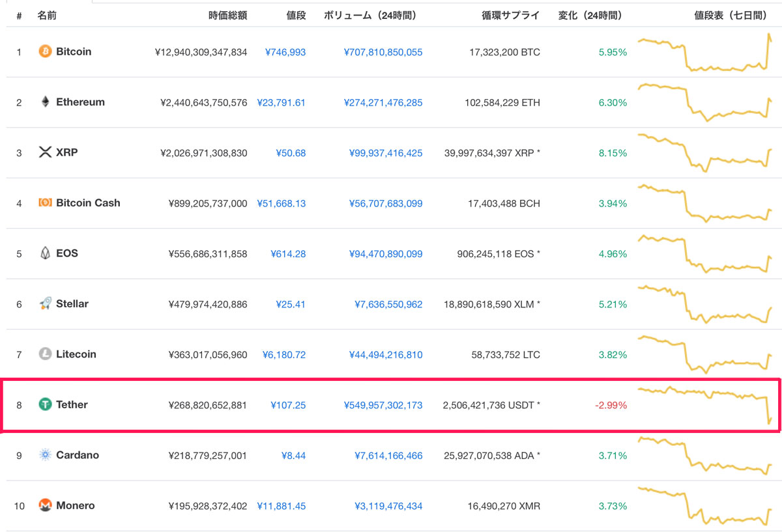Click Tether volume ¥549,957,302,173
Image resolution: width=782 pixels, height=532 pixels.
tap(383, 405)
